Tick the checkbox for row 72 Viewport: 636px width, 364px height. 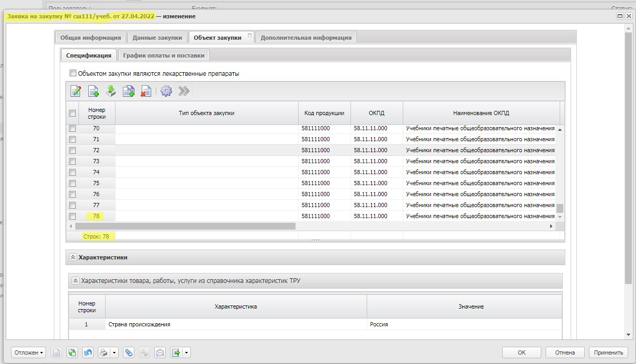pyautogui.click(x=73, y=150)
